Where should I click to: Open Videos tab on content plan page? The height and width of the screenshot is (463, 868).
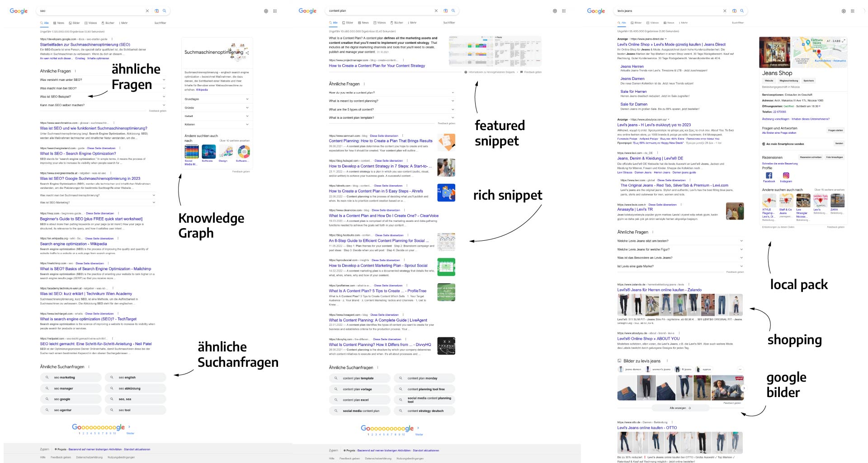coord(379,23)
